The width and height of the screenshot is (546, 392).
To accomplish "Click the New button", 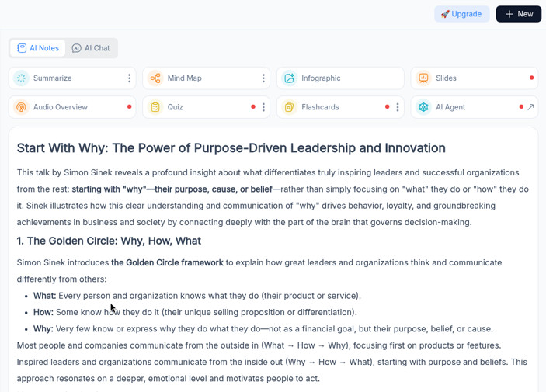I will tap(519, 14).
